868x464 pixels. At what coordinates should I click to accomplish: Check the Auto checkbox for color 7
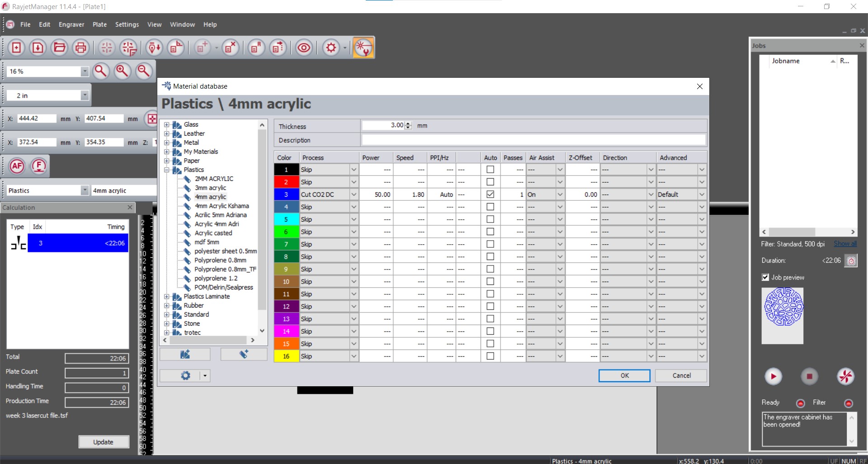click(490, 244)
